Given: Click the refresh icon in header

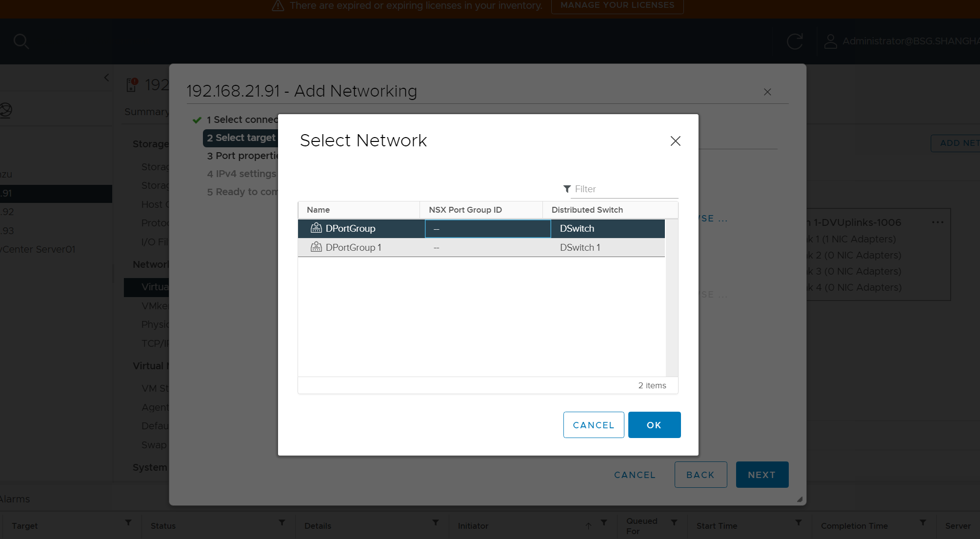Looking at the screenshot, I should 795,41.
